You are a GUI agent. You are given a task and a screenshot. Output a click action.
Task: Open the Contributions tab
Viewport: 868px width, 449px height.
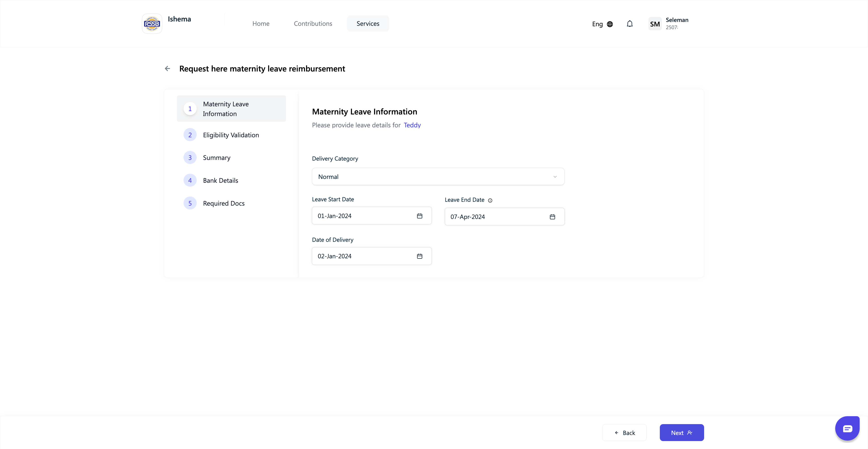(313, 24)
